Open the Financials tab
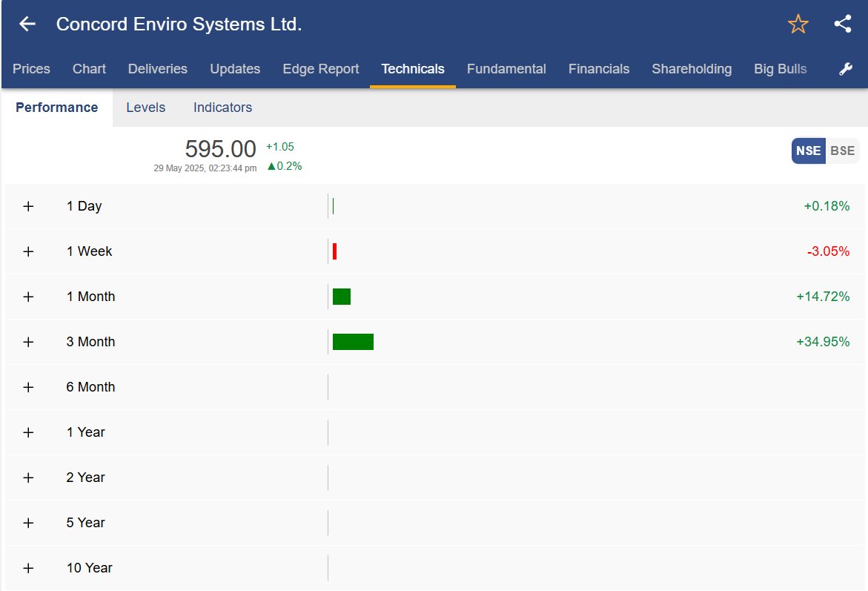 click(x=598, y=69)
